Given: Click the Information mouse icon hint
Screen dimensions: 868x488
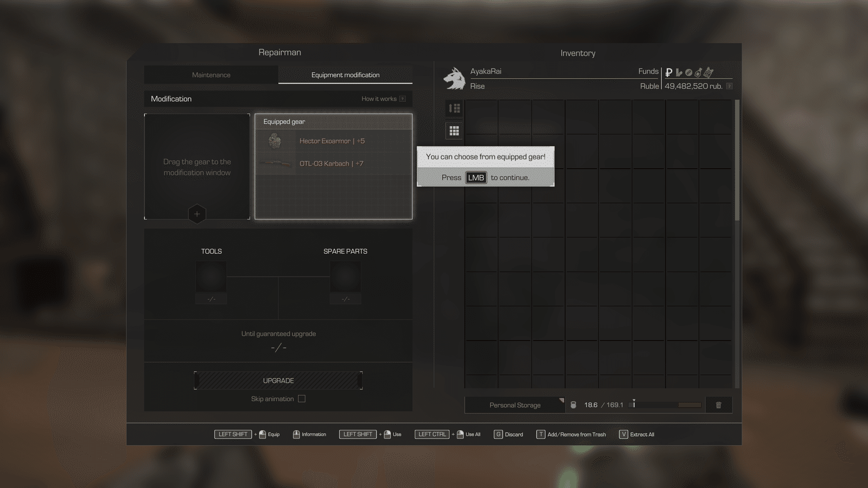Looking at the screenshot, I should pyautogui.click(x=296, y=434).
